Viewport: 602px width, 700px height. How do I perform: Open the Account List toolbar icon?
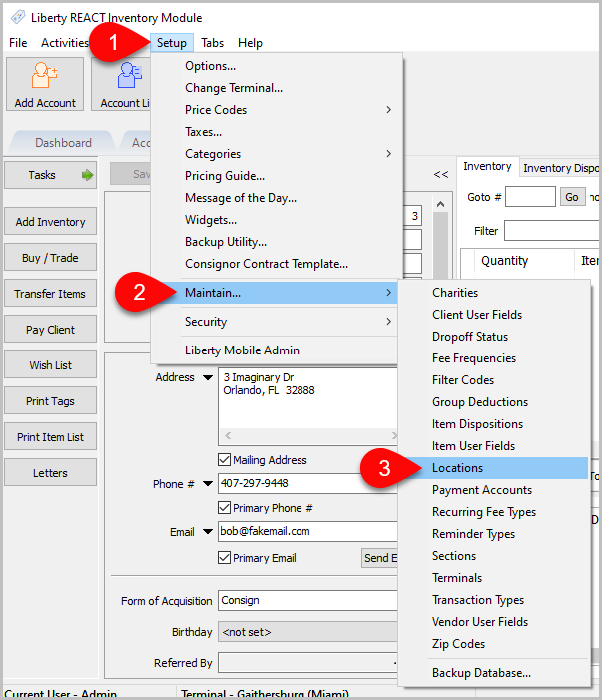coord(122,84)
